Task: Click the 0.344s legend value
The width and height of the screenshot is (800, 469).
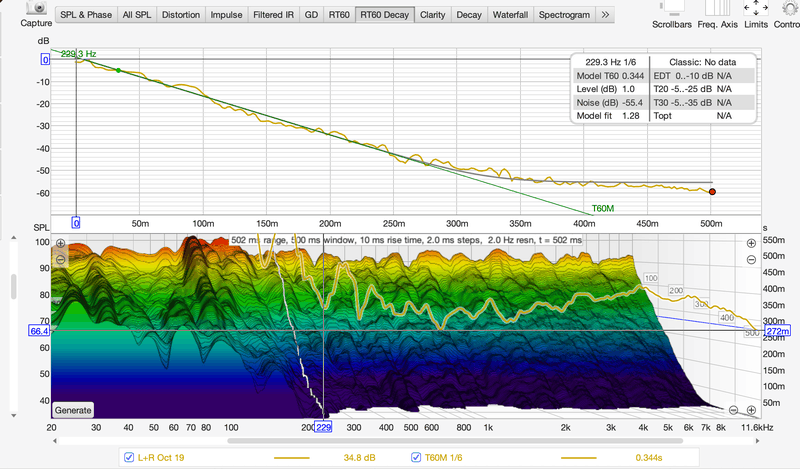Action: pyautogui.click(x=649, y=458)
